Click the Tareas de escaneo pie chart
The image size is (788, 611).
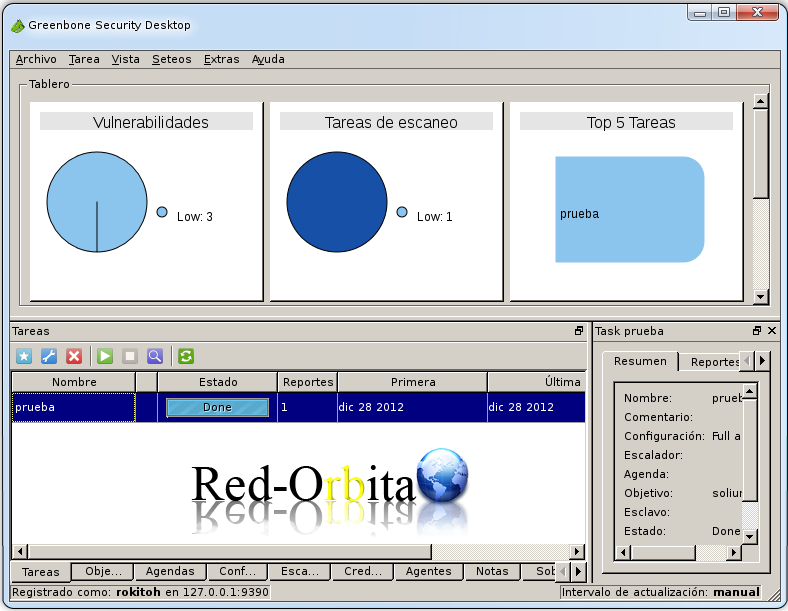coord(337,202)
